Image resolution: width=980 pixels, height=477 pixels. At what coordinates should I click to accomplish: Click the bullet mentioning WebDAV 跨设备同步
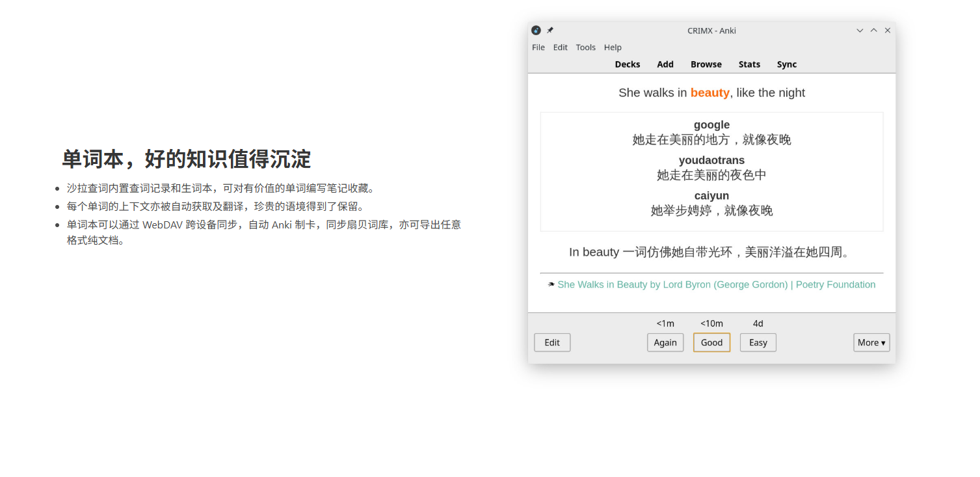tap(264, 232)
